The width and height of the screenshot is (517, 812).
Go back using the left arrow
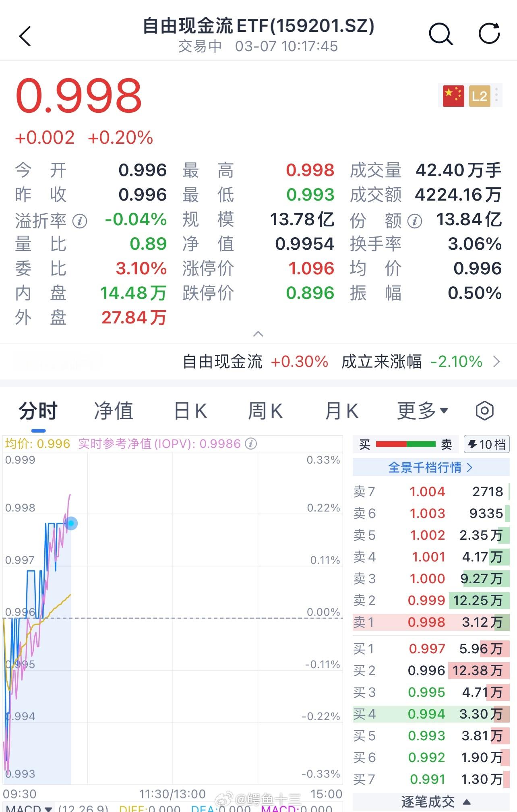click(x=25, y=36)
